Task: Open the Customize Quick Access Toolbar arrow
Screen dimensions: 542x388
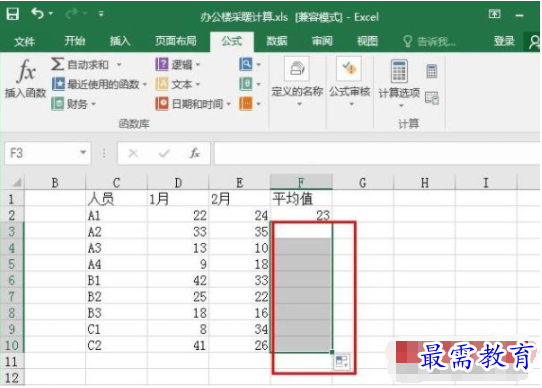Action: click(101, 14)
